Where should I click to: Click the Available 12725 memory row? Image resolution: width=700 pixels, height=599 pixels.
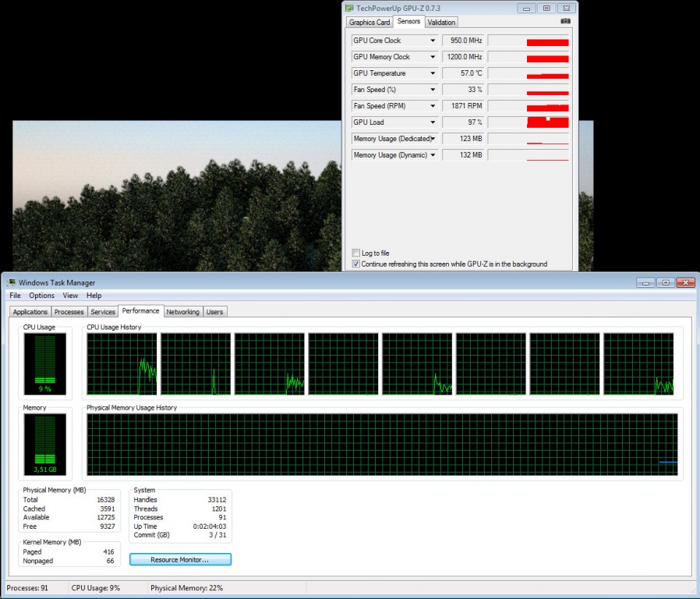(x=69, y=517)
